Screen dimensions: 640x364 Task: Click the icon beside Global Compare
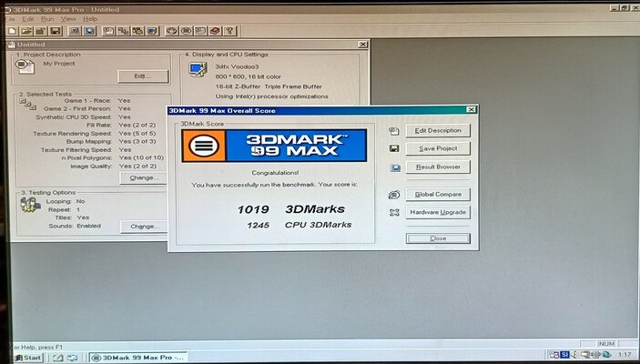point(394,195)
